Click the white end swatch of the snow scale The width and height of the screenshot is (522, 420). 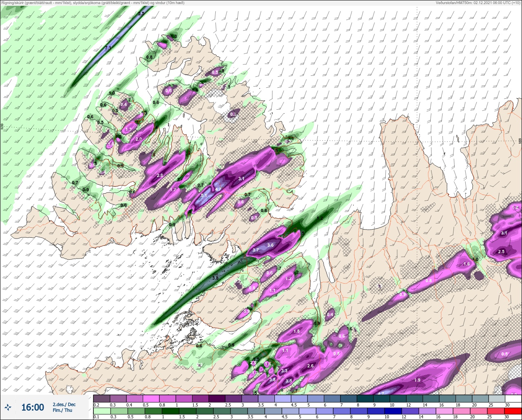click(513, 398)
